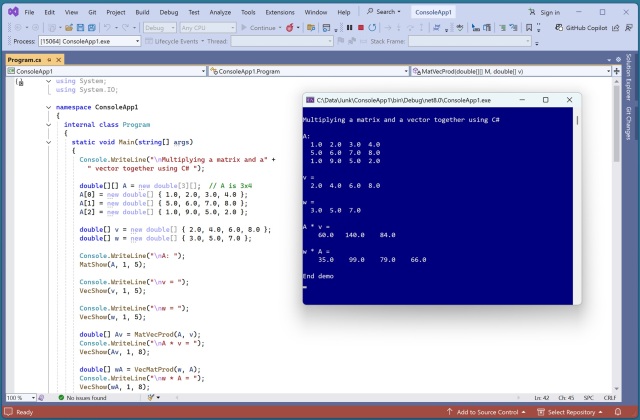Open the Stack Frame dropdown

pos(470,41)
